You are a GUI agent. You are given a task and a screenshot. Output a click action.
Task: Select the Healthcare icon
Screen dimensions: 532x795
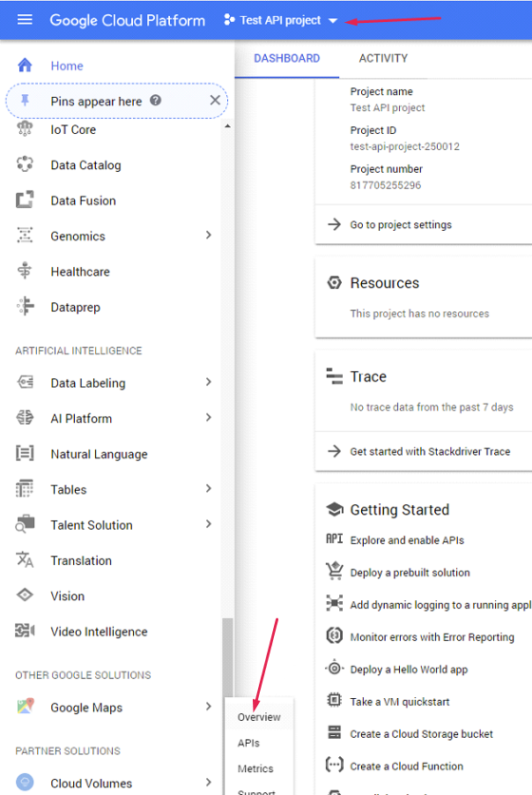25,271
